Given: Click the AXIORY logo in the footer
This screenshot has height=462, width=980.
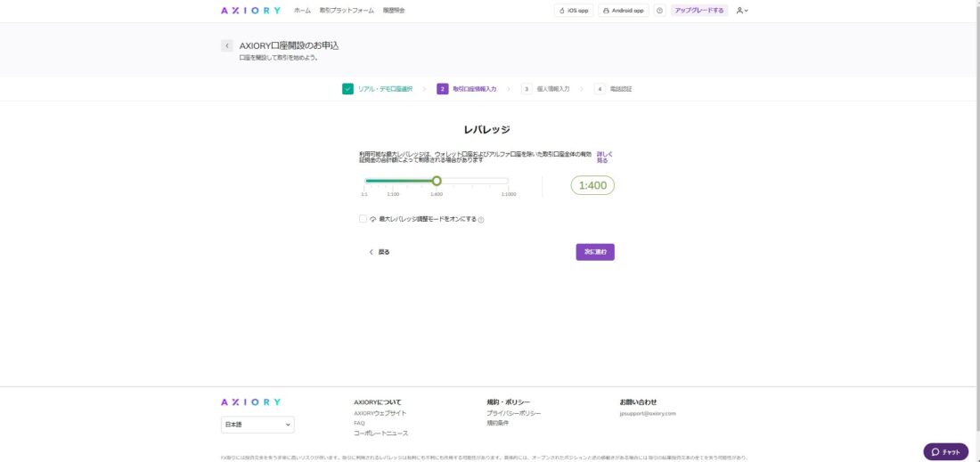Looking at the screenshot, I should [250, 402].
